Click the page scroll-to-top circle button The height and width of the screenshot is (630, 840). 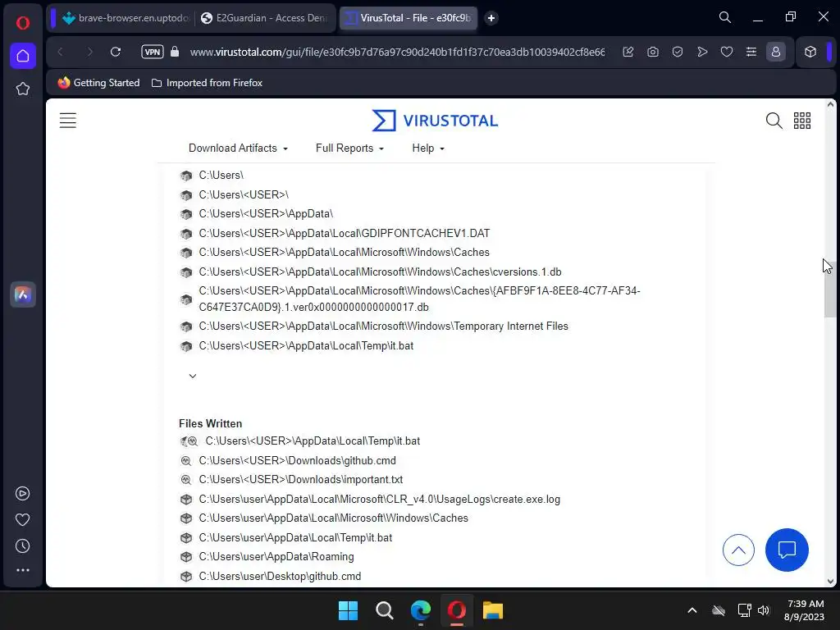click(x=738, y=550)
